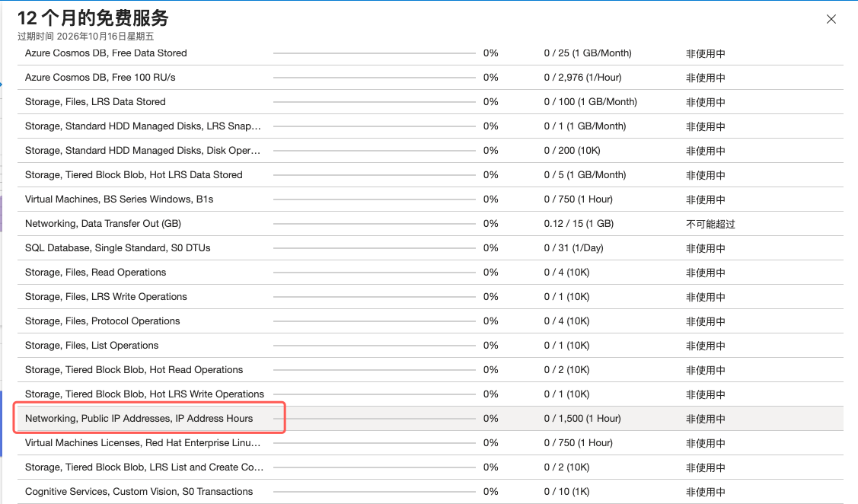The height and width of the screenshot is (504, 858).
Task: Click Storage, Standard HDD Managed Disks, Disk Oper… row
Action: coord(430,151)
